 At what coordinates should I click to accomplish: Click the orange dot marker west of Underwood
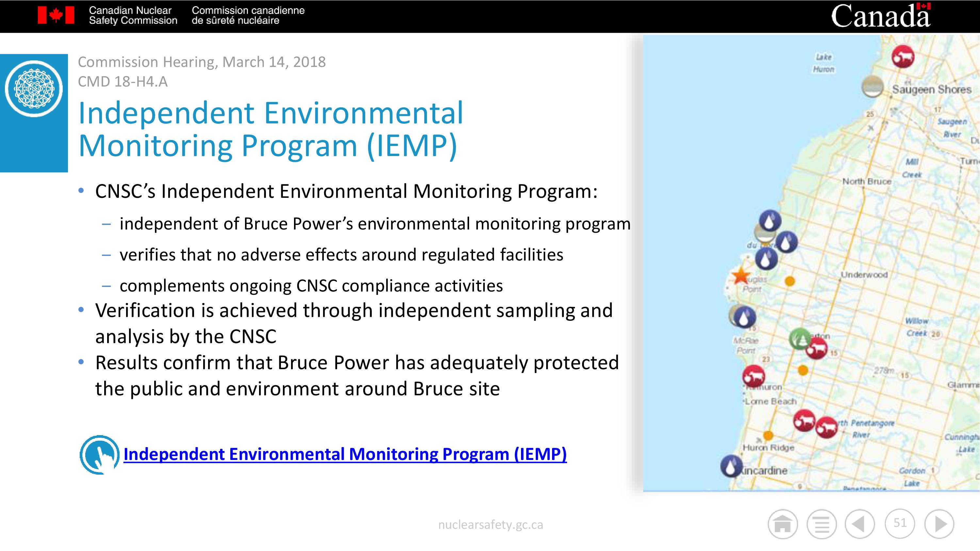790,281
